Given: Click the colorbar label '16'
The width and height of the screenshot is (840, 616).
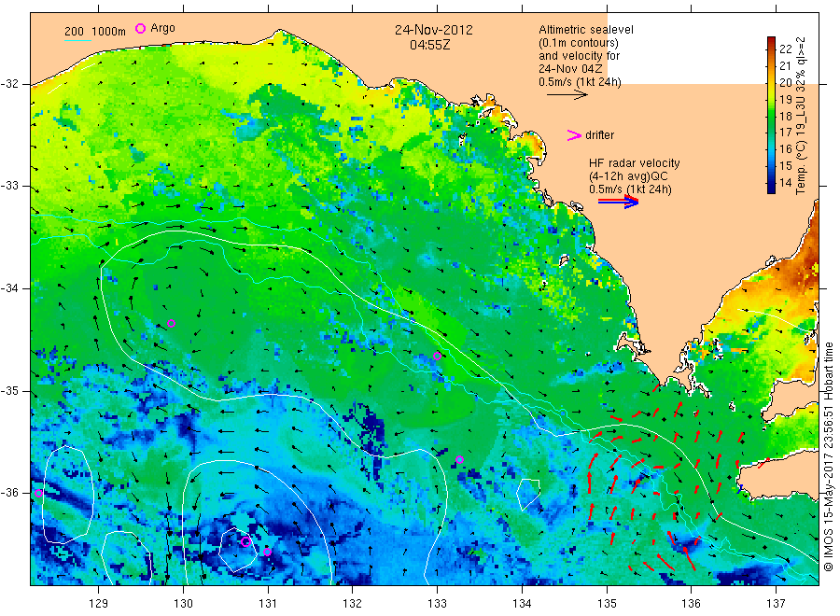Looking at the screenshot, I should (785, 149).
